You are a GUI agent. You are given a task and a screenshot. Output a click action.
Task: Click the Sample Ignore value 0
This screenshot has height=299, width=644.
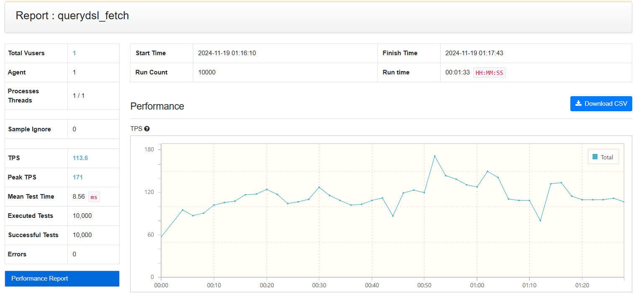[74, 129]
